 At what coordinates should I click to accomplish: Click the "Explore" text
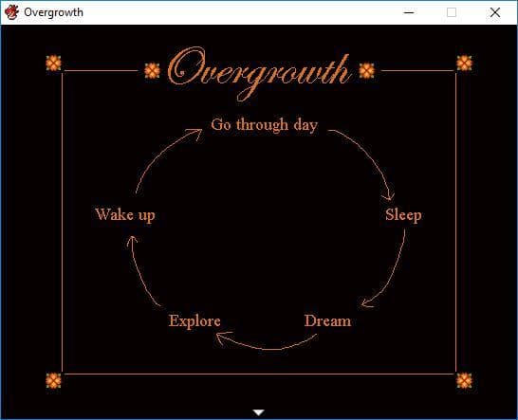[194, 321]
